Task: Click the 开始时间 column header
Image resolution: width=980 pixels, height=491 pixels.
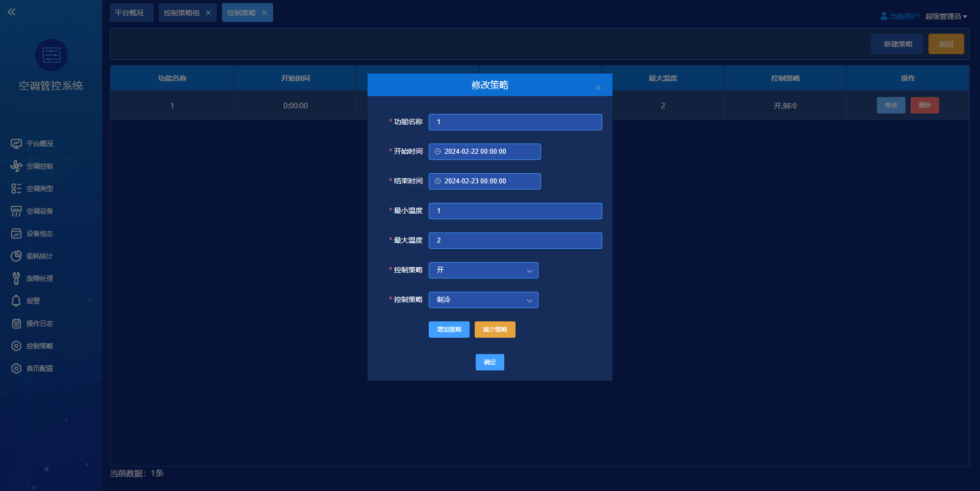Action: tap(296, 78)
